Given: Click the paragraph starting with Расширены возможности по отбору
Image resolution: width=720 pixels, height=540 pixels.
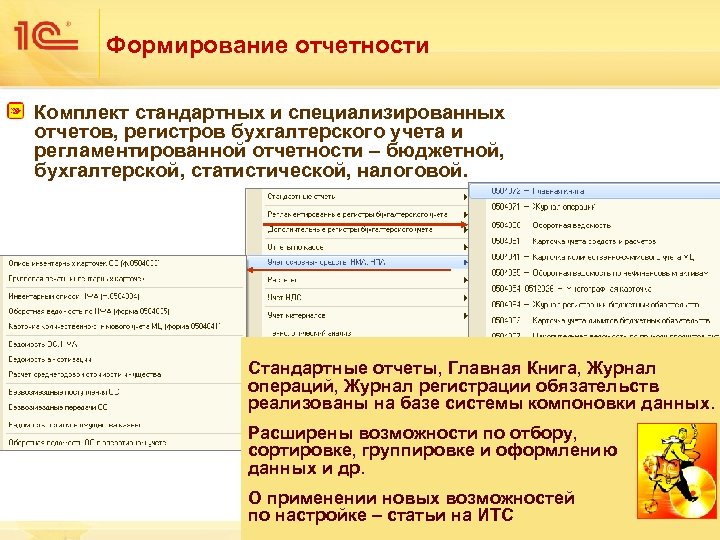Looking at the screenshot, I should (433, 450).
